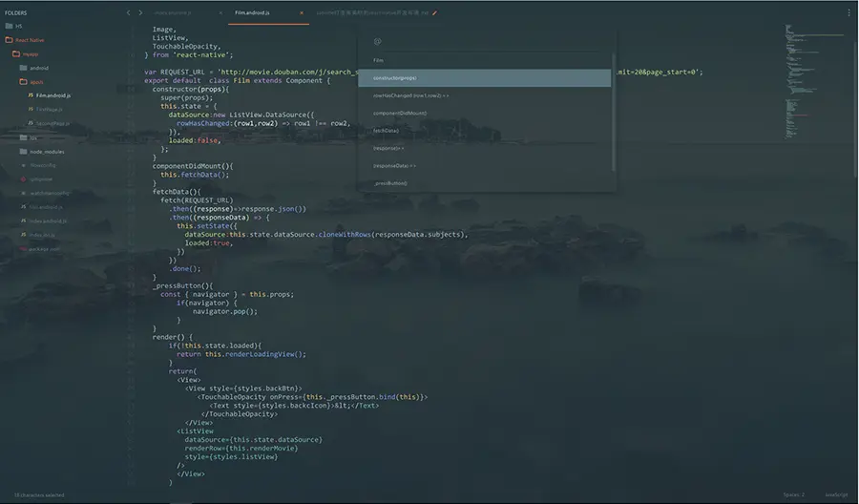The width and height of the screenshot is (859, 504).
Task: Open the vertical dots menu at top right
Action: coord(849,12)
